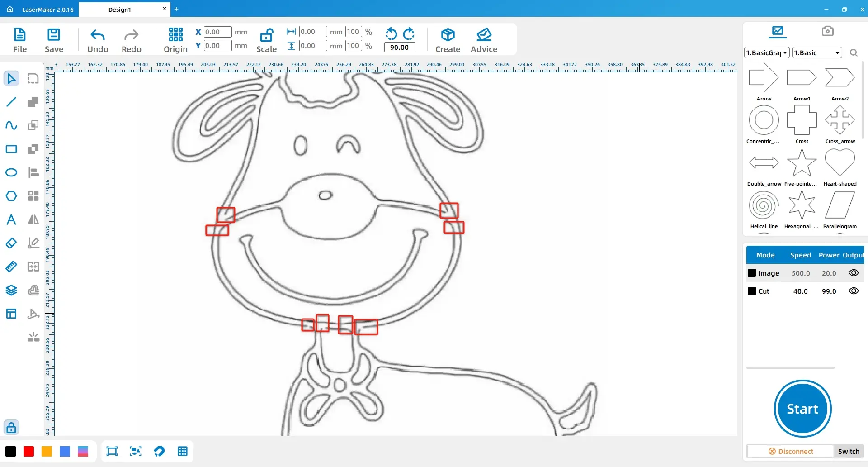
Task: Click the focus selection view icon
Action: (x=136, y=451)
